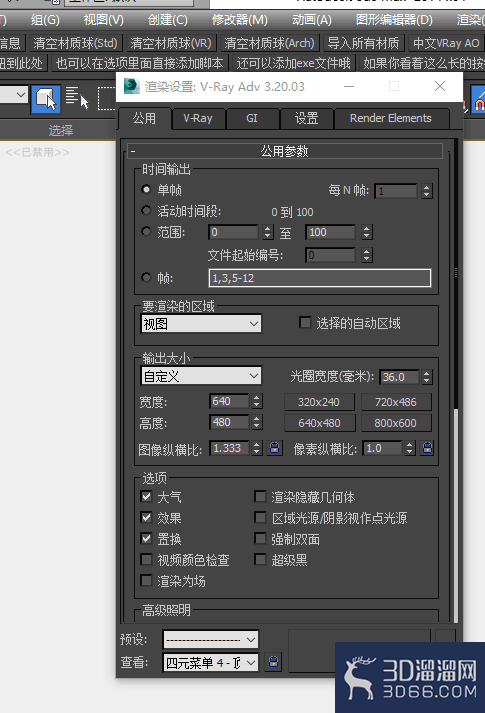This screenshot has width=485, height=713.
Task: Open the selection filter dropdown in toolbar
Action: click(x=14, y=95)
